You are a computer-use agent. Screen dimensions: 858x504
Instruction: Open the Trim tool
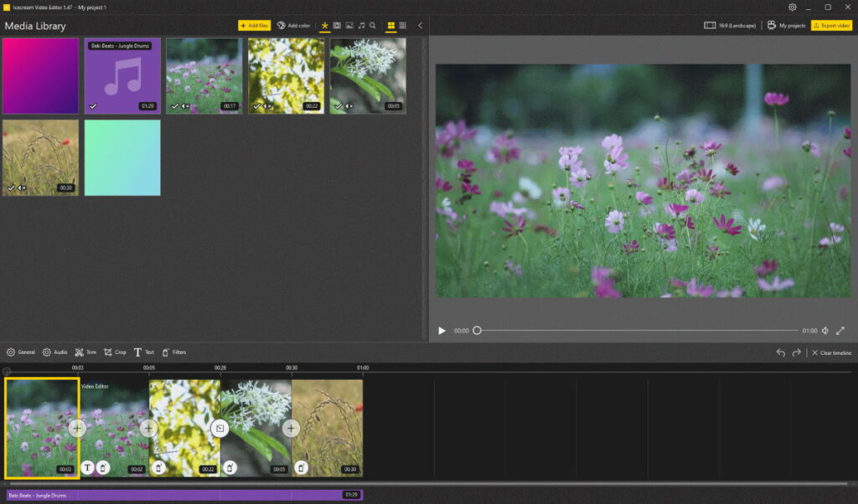(x=87, y=352)
